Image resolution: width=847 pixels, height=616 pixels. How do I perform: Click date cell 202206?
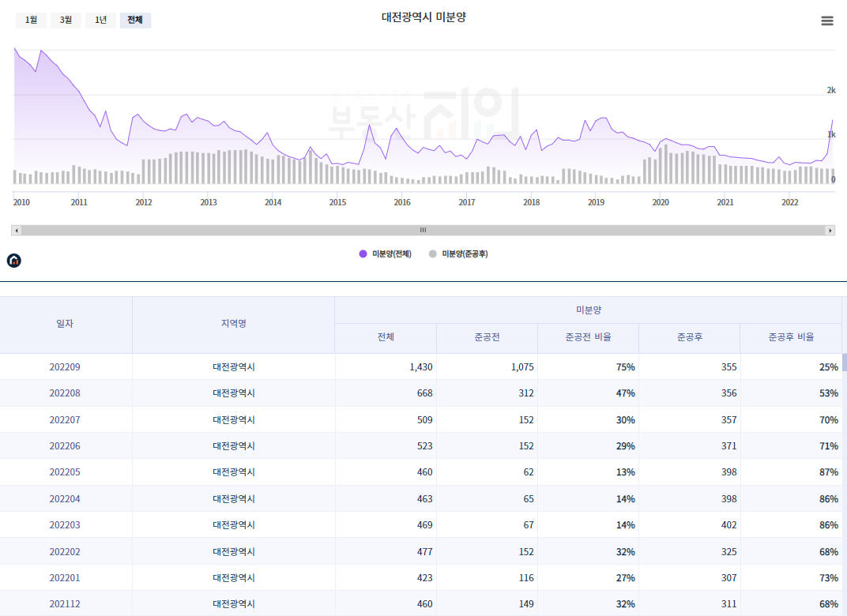click(65, 446)
